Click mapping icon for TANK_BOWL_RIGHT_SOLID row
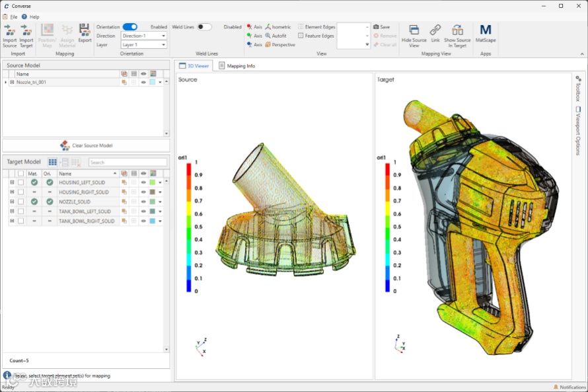588x392 pixels. (x=124, y=221)
